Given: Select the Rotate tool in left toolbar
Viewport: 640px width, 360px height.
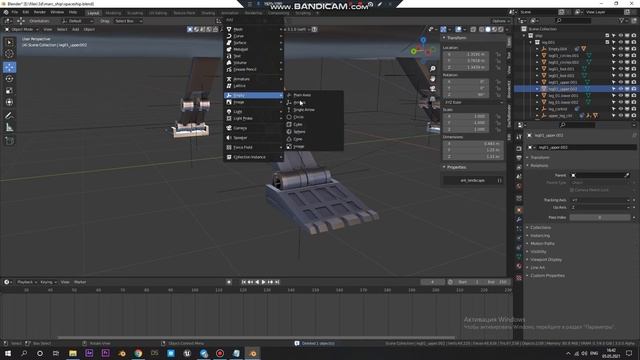Looking at the screenshot, I should (x=9, y=79).
